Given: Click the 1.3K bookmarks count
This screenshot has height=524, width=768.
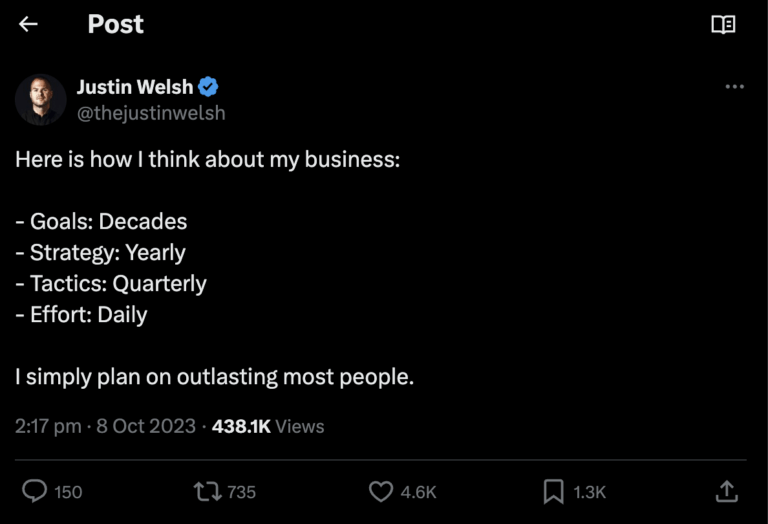Looking at the screenshot, I should [x=590, y=492].
